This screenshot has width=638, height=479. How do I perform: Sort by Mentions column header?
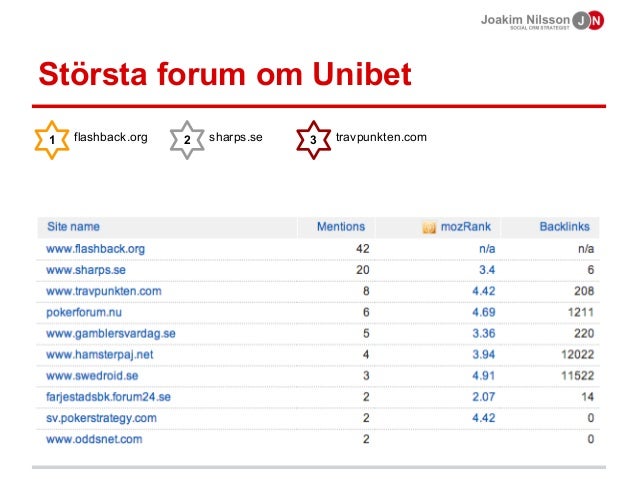point(341,227)
